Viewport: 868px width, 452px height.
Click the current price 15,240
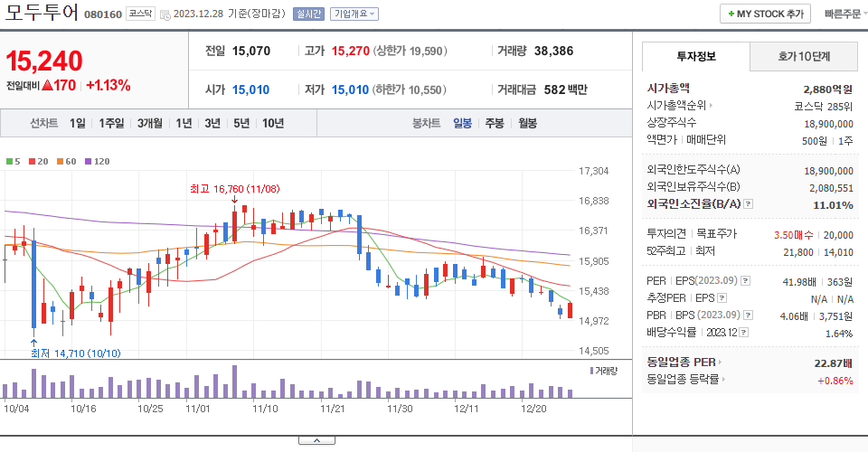(44, 61)
